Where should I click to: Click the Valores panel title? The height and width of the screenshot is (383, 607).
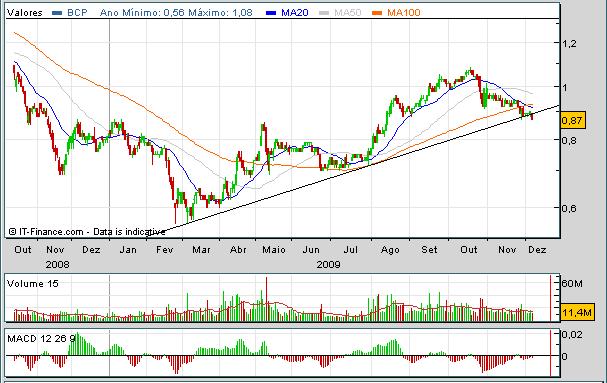[x=25, y=13]
